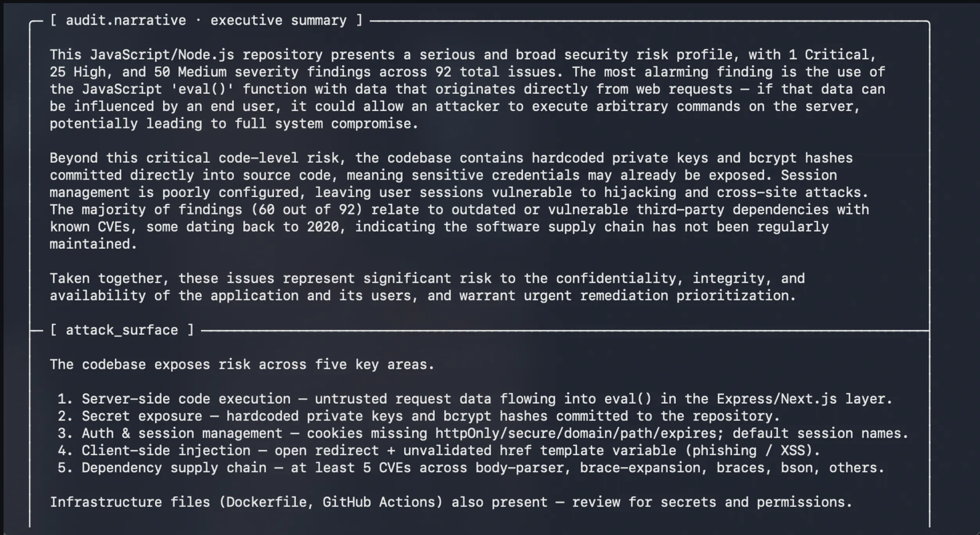
Task: Click the 'Taken together' paragraph opening
Action: (x=109, y=278)
